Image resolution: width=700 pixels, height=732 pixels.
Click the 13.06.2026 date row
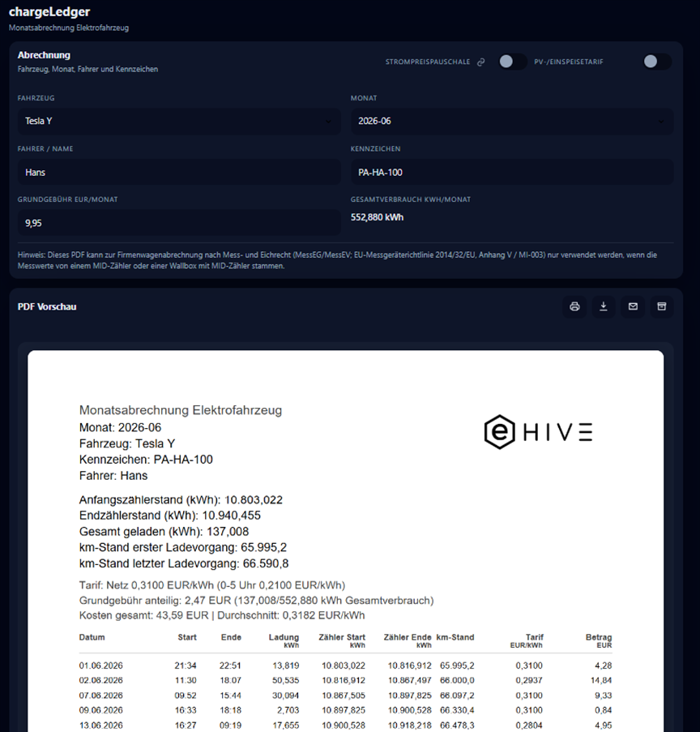tap(345, 726)
